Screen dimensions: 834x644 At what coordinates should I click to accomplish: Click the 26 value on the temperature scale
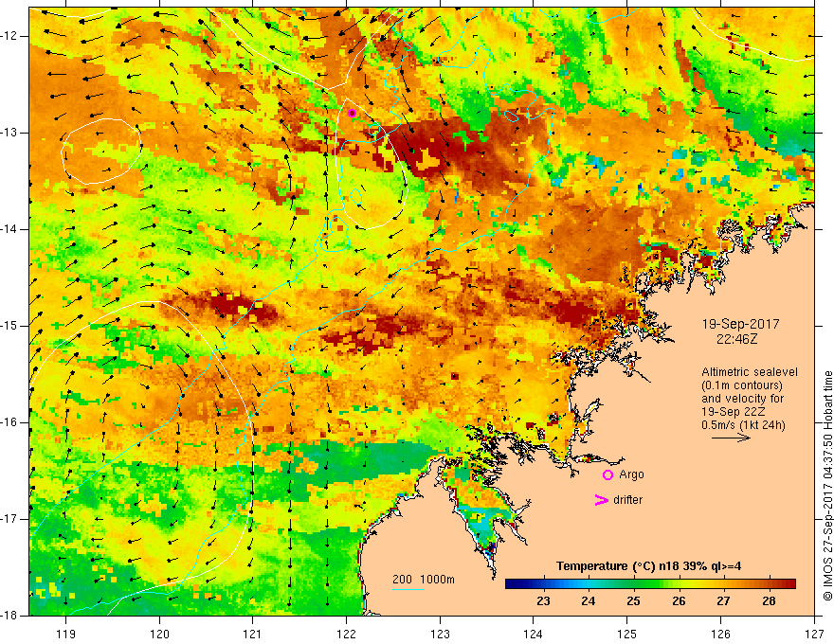click(679, 601)
